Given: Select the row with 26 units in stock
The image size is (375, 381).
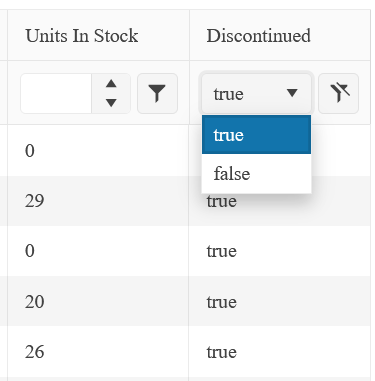Looking at the screenshot, I should click(x=185, y=351).
